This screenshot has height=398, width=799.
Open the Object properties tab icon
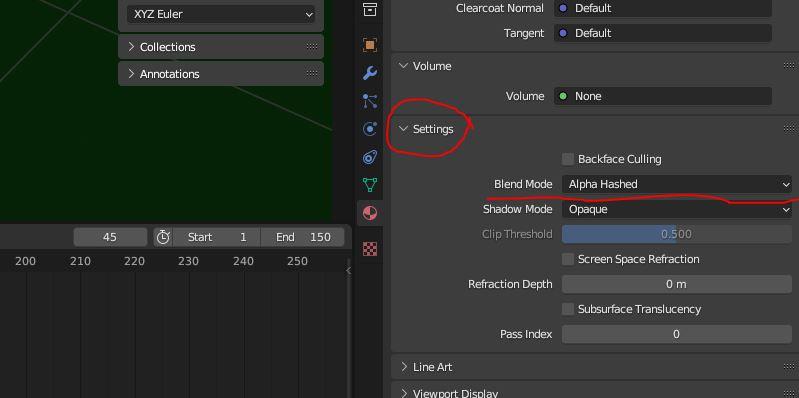point(370,45)
